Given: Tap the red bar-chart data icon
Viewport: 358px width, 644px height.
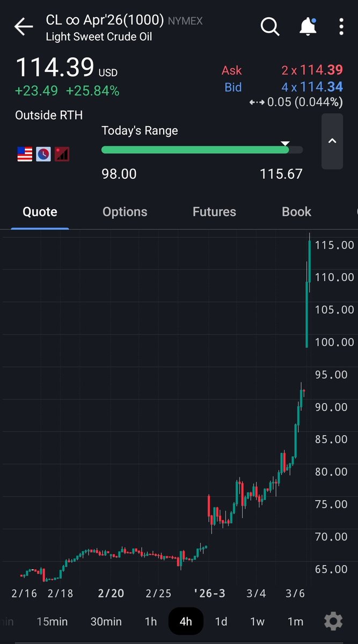Looking at the screenshot, I should [62, 155].
